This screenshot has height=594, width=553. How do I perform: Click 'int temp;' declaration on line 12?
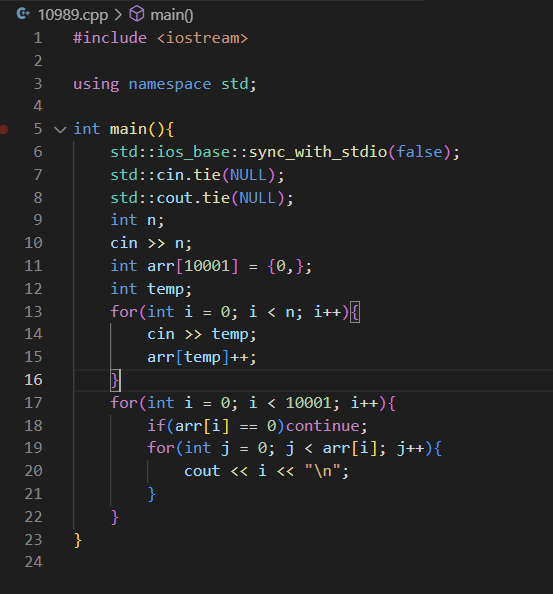[x=151, y=289]
